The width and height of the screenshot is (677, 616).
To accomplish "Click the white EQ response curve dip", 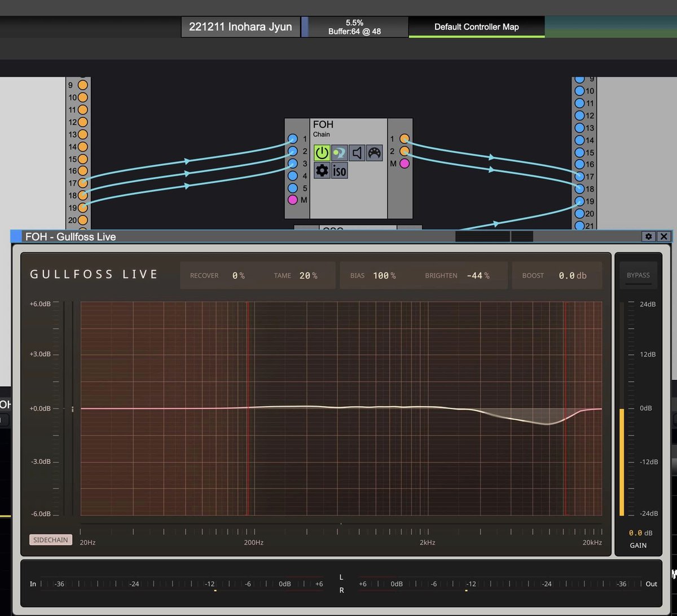I will point(546,423).
